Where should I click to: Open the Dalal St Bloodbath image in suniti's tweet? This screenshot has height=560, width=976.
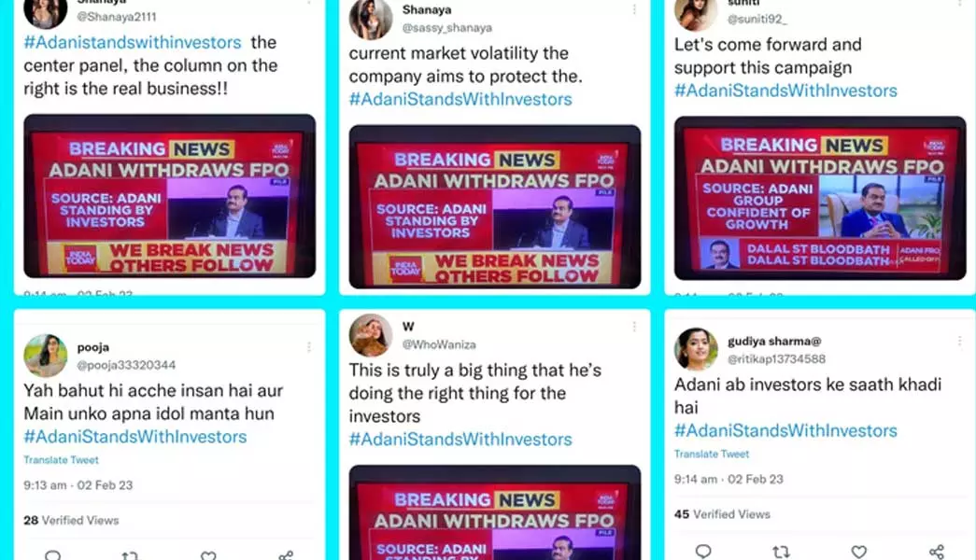tap(820, 198)
